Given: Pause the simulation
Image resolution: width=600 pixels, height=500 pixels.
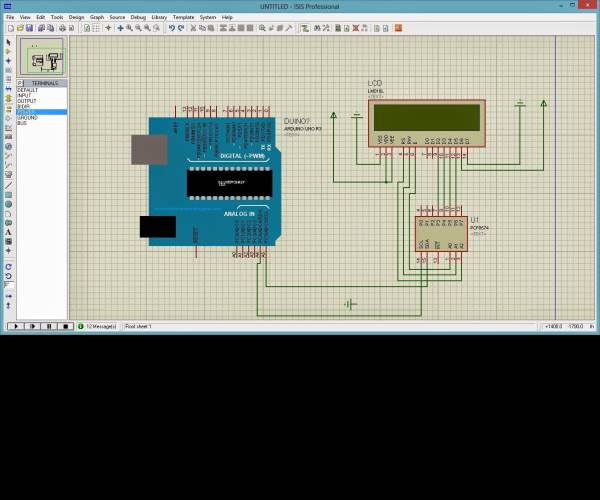Looking at the screenshot, I should [x=49, y=326].
